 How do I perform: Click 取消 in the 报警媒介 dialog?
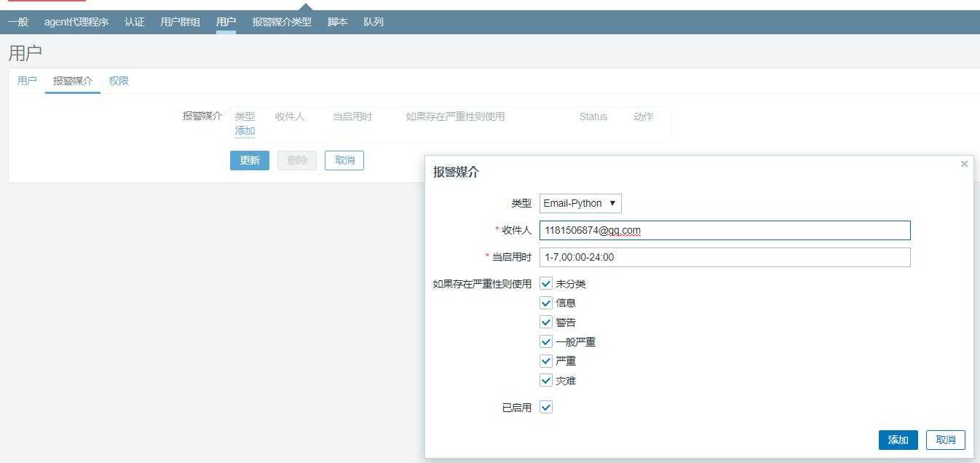click(x=945, y=440)
